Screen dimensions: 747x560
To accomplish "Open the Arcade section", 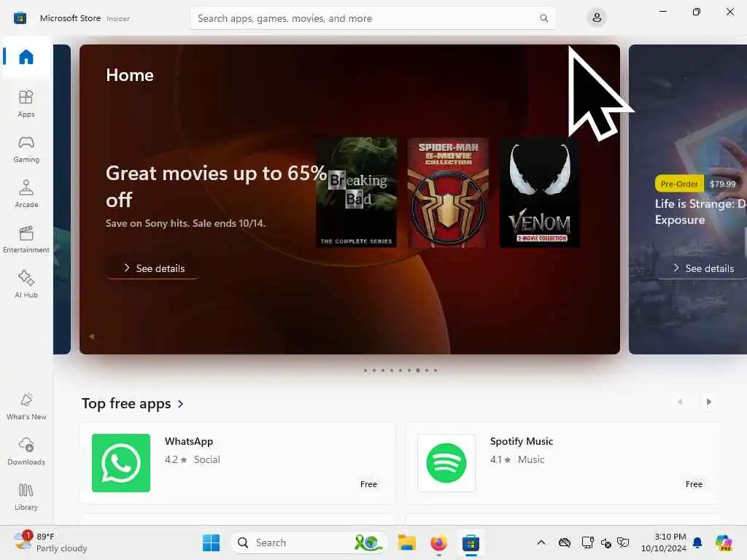I will pos(26,194).
